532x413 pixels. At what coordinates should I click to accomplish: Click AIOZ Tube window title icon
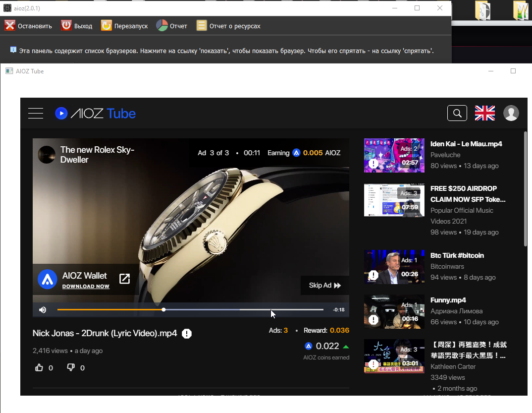[9, 71]
